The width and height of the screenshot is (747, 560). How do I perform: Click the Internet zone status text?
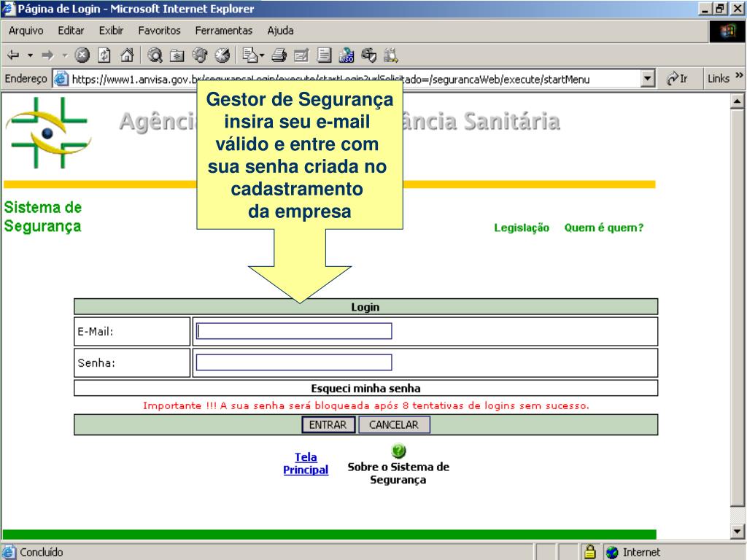pyautogui.click(x=641, y=553)
